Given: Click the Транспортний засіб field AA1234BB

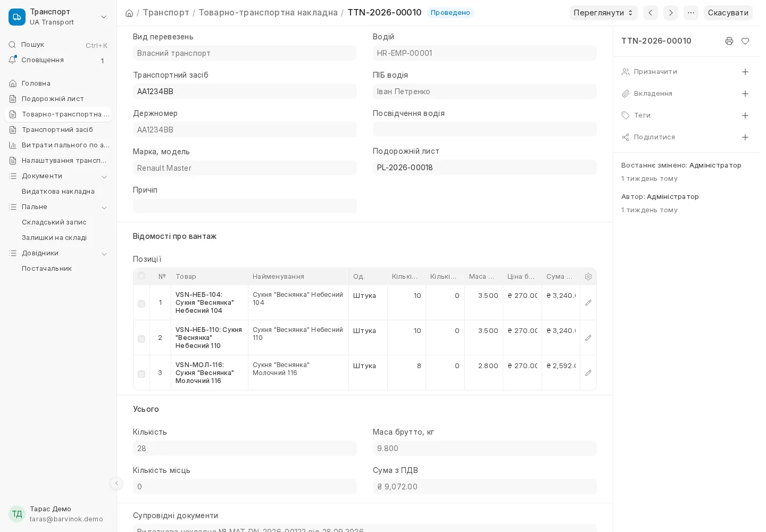Looking at the screenshot, I should (x=245, y=92).
